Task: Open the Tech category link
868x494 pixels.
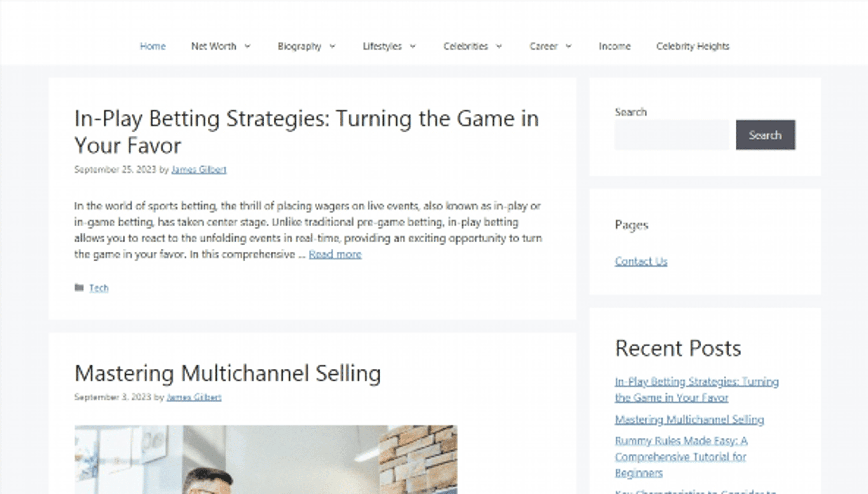Action: 99,288
